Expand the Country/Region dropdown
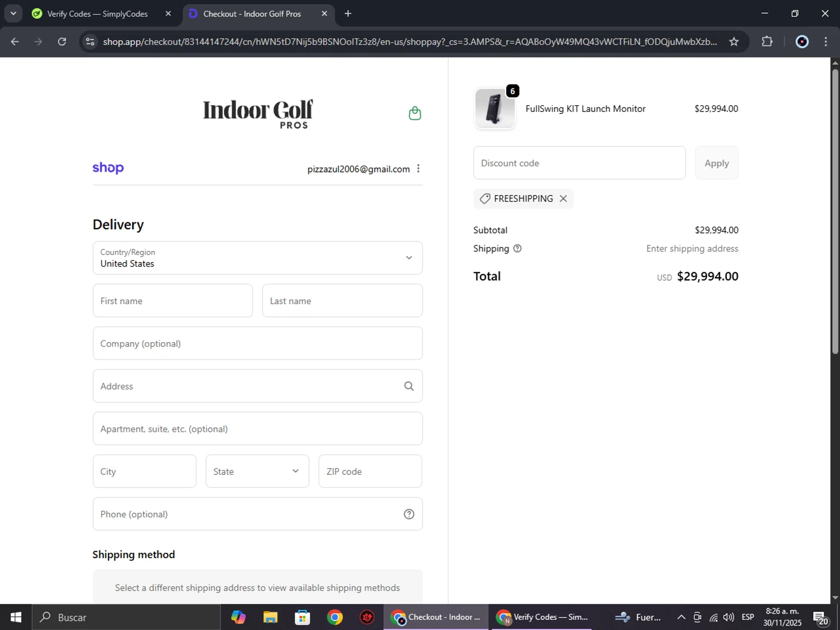 (258, 258)
